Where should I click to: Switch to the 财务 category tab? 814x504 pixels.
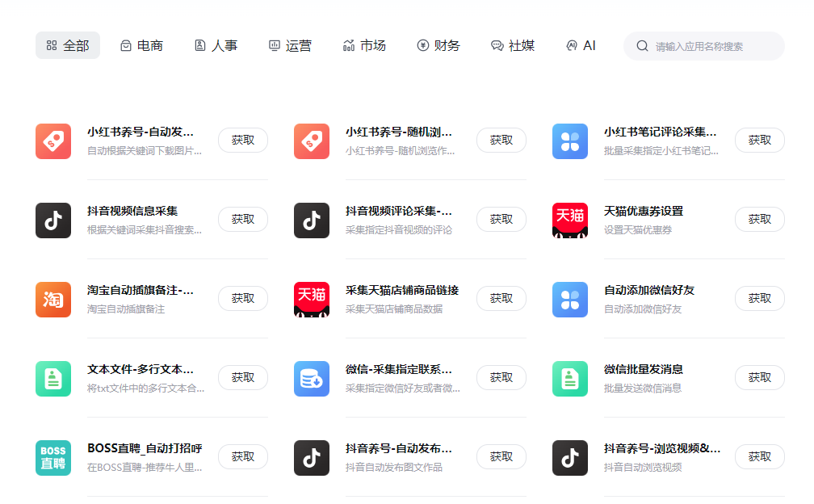(x=438, y=45)
